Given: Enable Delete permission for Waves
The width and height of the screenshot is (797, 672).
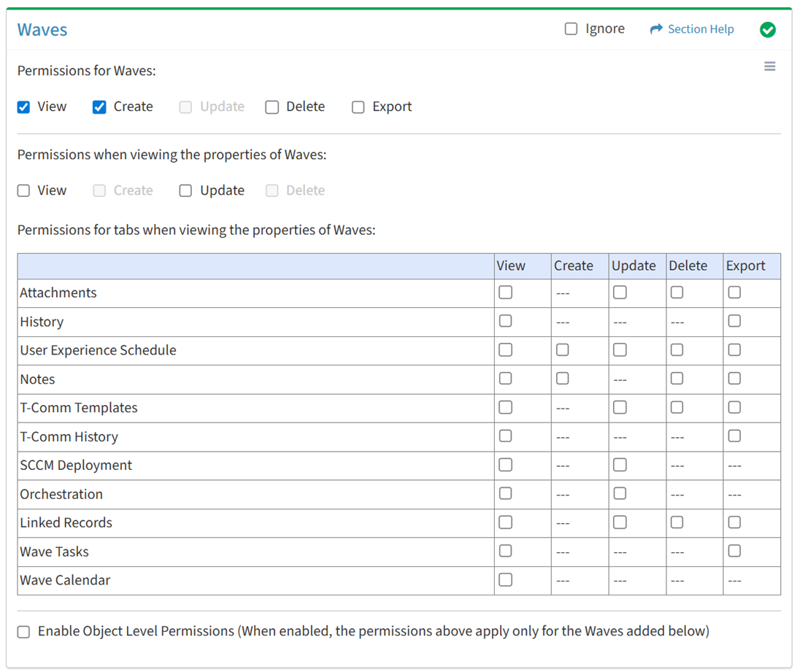Looking at the screenshot, I should coord(272,107).
